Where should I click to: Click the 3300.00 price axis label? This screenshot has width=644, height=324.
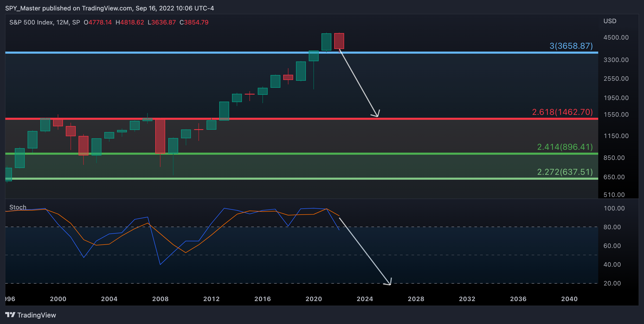pos(616,60)
